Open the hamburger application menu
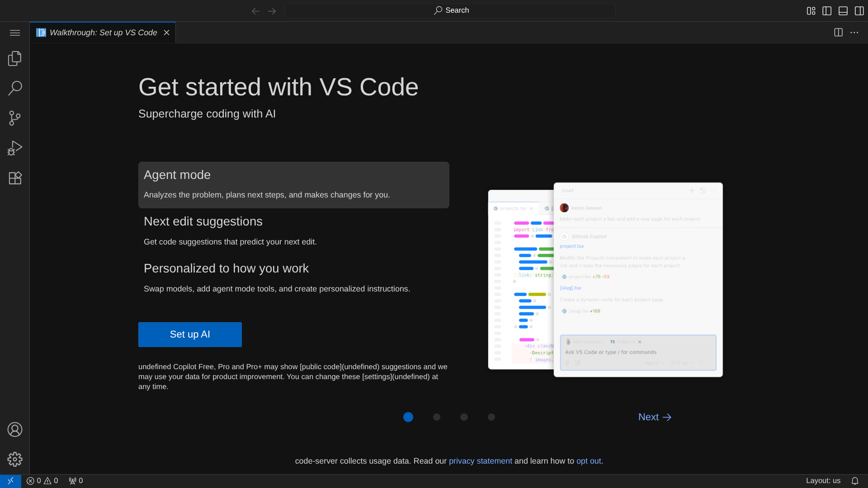 tap(14, 33)
